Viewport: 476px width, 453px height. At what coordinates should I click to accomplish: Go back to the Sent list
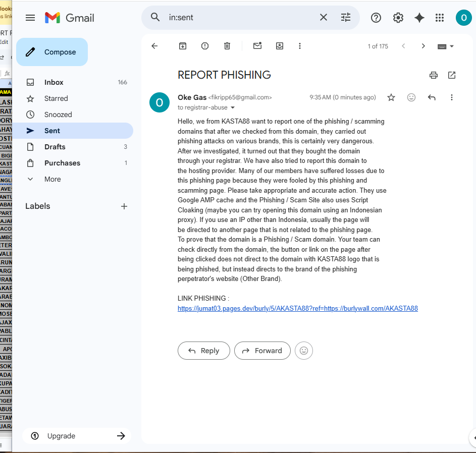(154, 46)
